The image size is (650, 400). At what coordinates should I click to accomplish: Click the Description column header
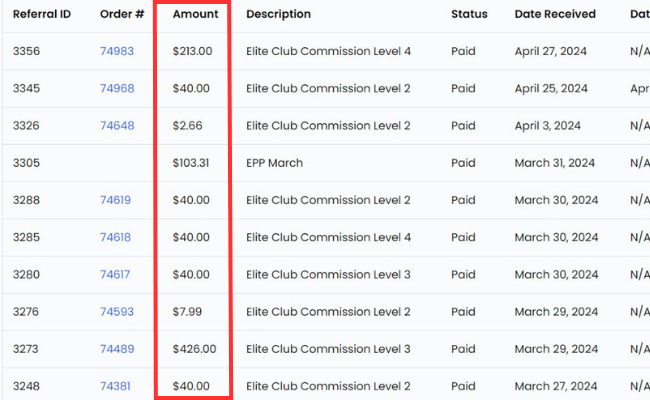(x=279, y=14)
